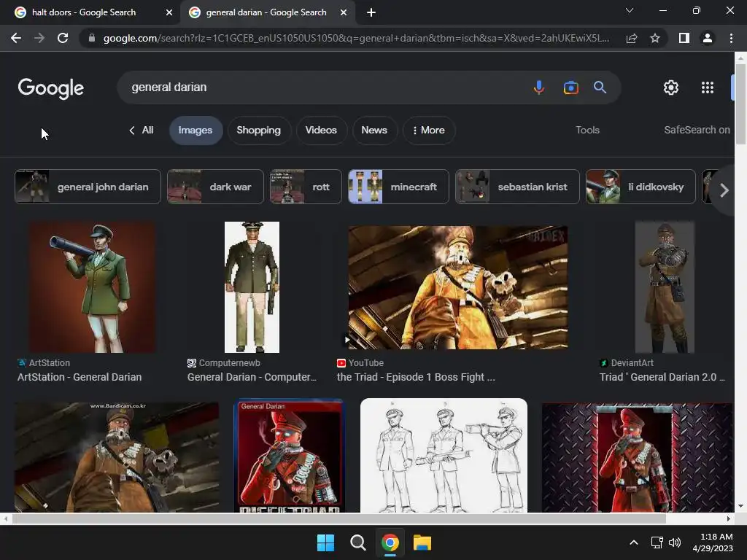Click the vertical scrollbar thumb

(x=741, y=104)
